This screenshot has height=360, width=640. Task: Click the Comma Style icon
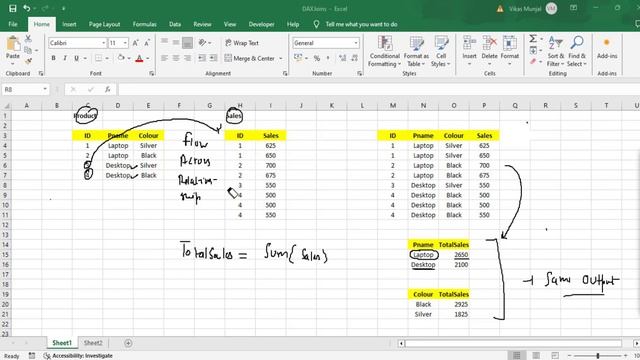pos(328,58)
